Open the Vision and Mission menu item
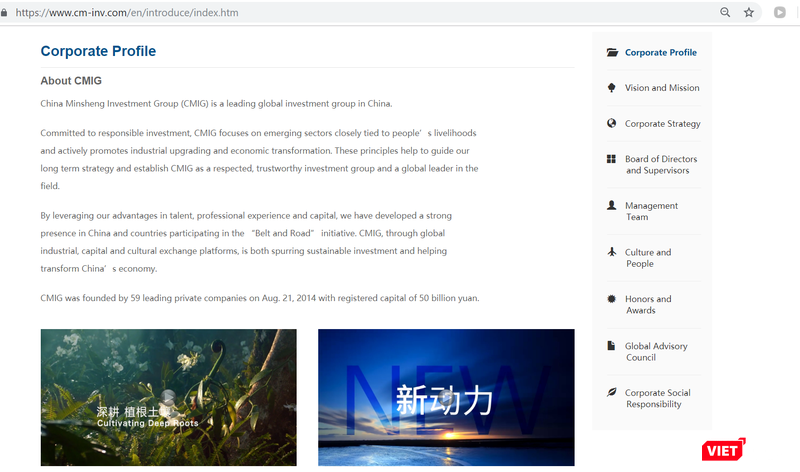 coord(662,88)
